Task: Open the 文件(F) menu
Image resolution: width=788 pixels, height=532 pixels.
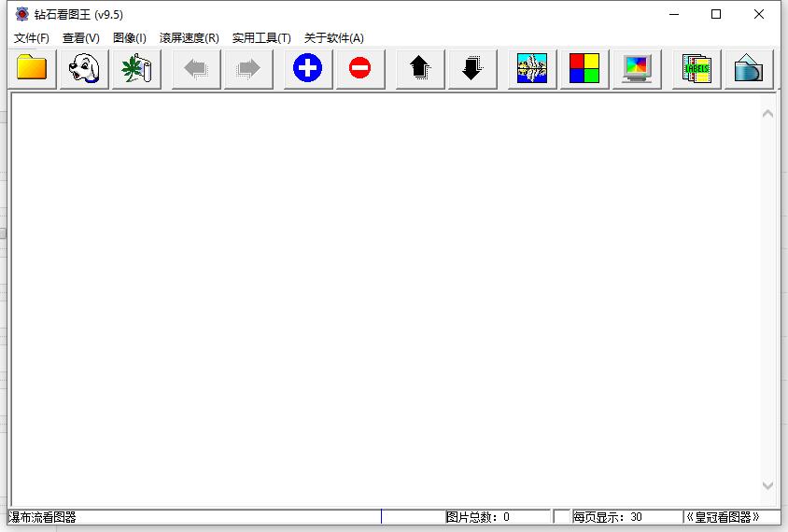Action: coord(32,38)
